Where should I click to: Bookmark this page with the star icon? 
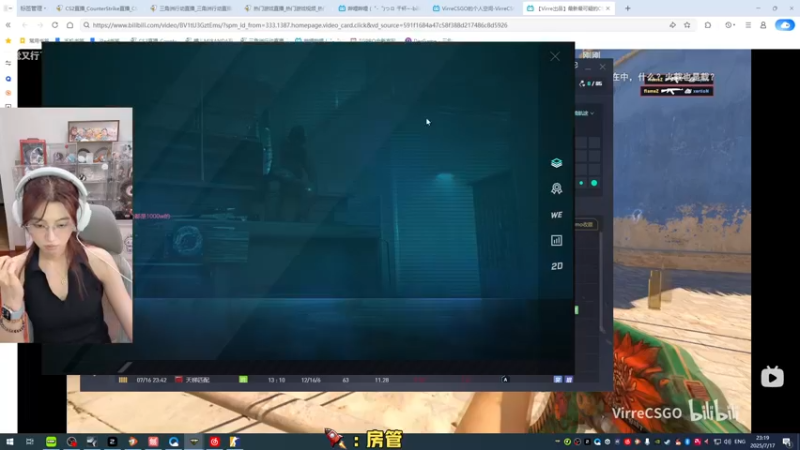coord(687,25)
